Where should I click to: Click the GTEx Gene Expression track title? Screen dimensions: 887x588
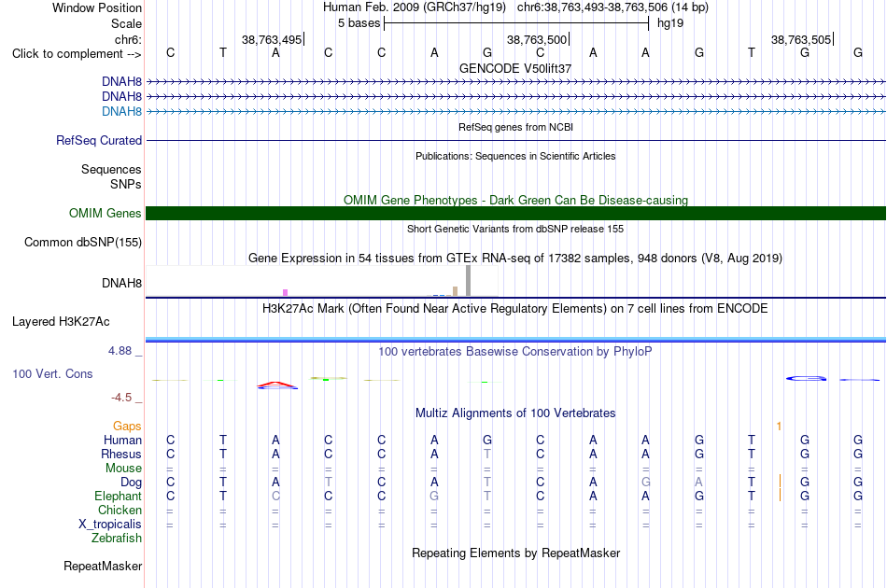point(515,258)
